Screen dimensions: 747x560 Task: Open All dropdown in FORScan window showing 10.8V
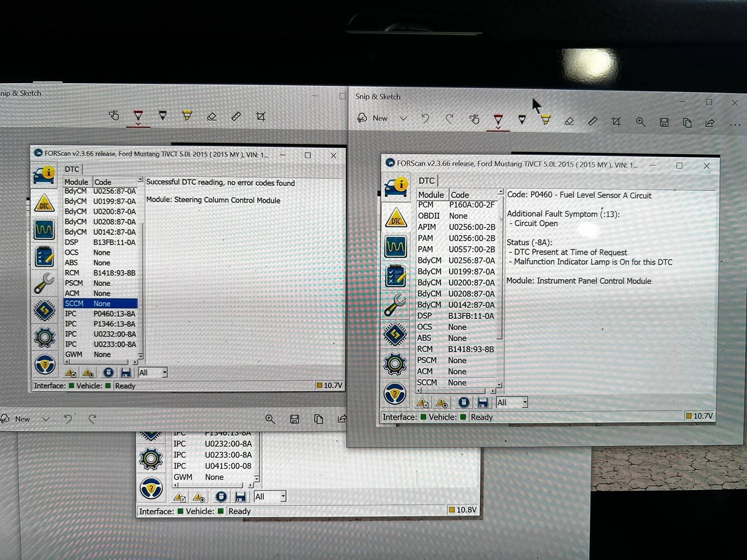tap(270, 497)
